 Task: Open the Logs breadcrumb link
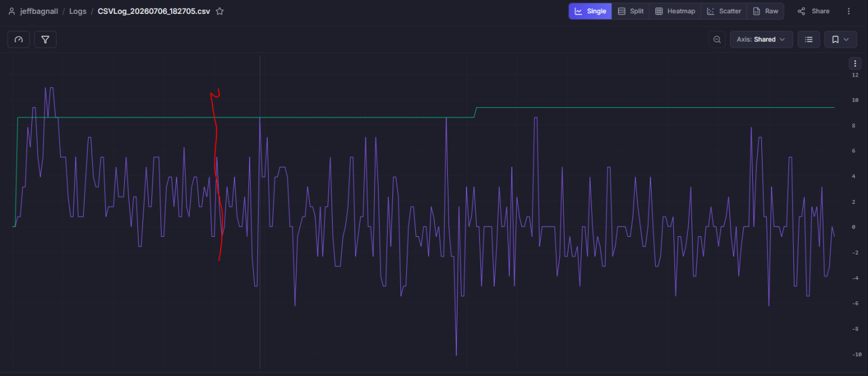[78, 11]
